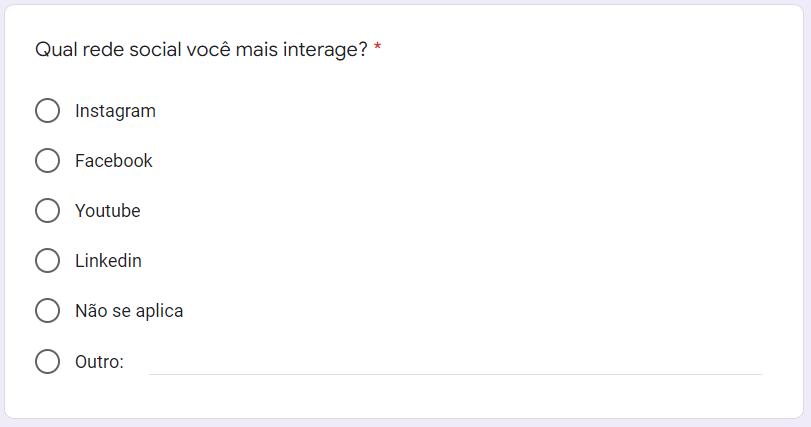Image resolution: width=811 pixels, height=427 pixels.
Task: Select the Instagram radio button
Action: [47, 111]
